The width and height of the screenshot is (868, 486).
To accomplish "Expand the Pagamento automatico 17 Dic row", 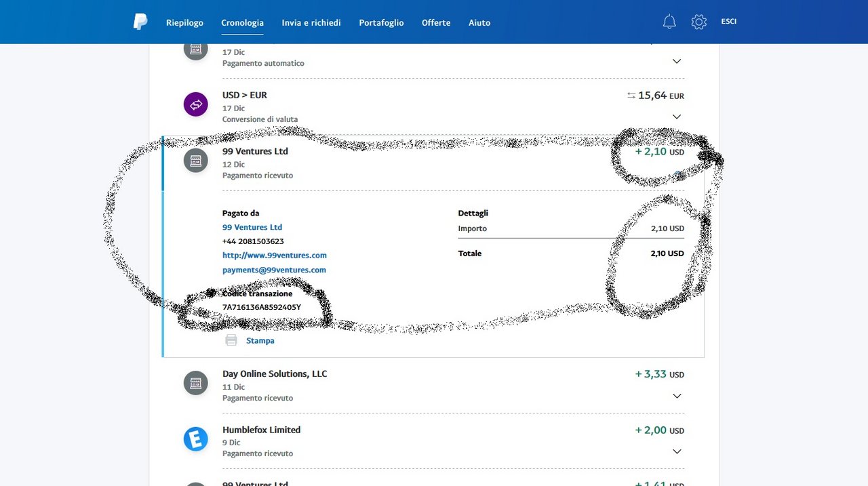I will click(676, 61).
